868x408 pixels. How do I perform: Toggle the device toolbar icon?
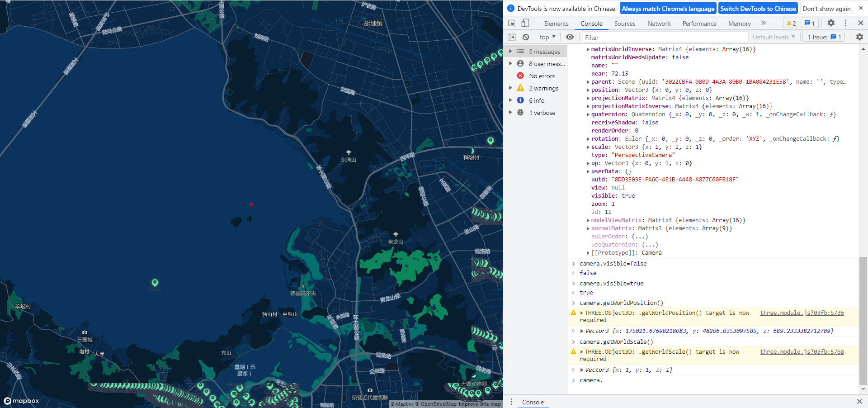525,23
